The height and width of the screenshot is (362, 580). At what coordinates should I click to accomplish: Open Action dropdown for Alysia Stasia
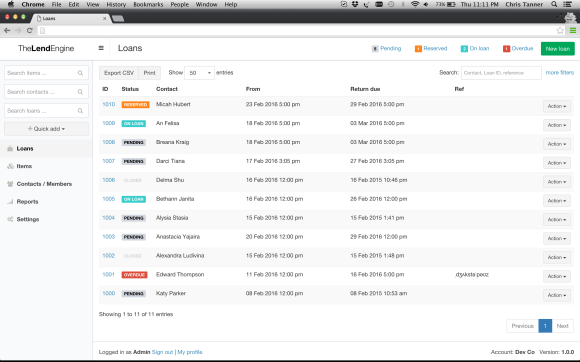pyautogui.click(x=557, y=219)
